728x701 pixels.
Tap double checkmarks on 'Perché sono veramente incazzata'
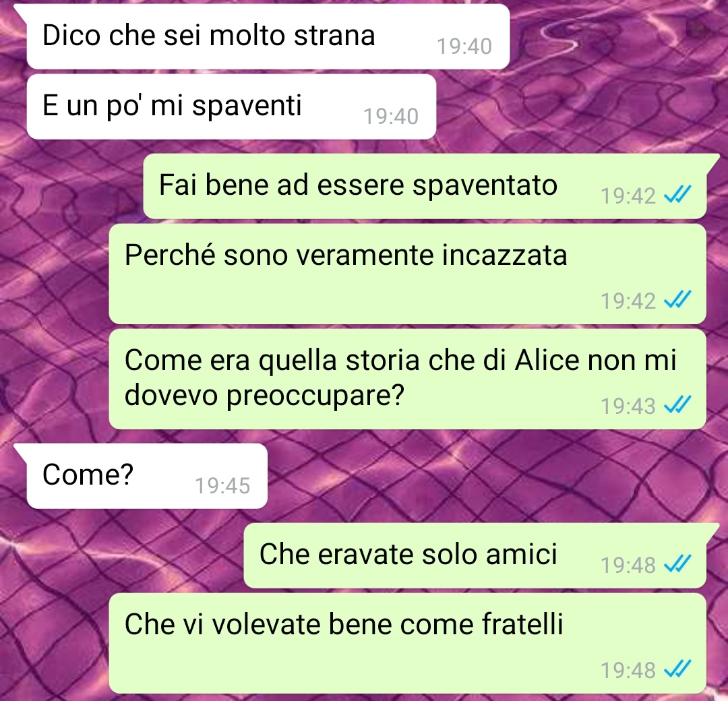pos(677,300)
